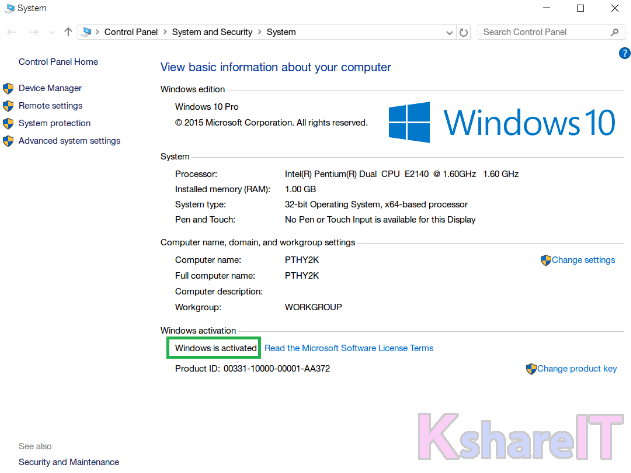Open Control Panel Home
The width and height of the screenshot is (631, 473).
point(58,62)
